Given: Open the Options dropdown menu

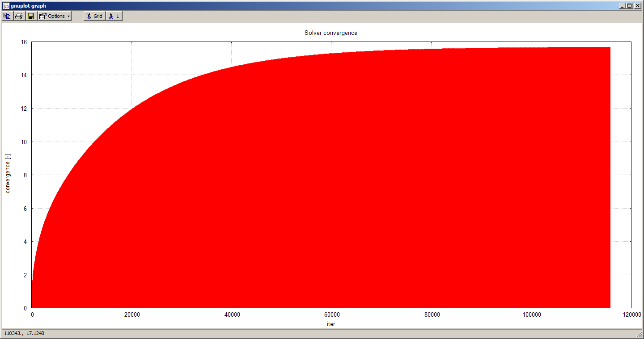Looking at the screenshot, I should (55, 16).
